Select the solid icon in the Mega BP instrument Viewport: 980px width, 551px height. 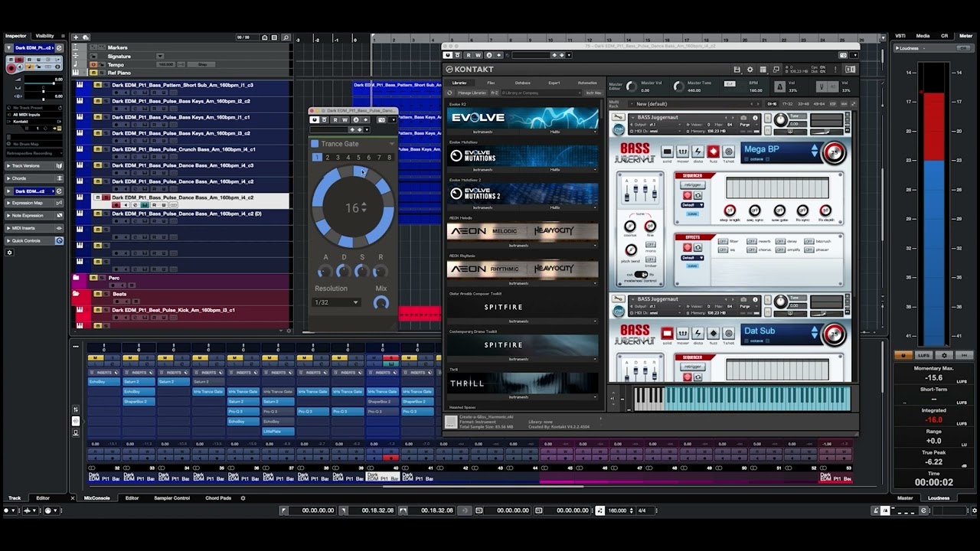click(x=667, y=152)
